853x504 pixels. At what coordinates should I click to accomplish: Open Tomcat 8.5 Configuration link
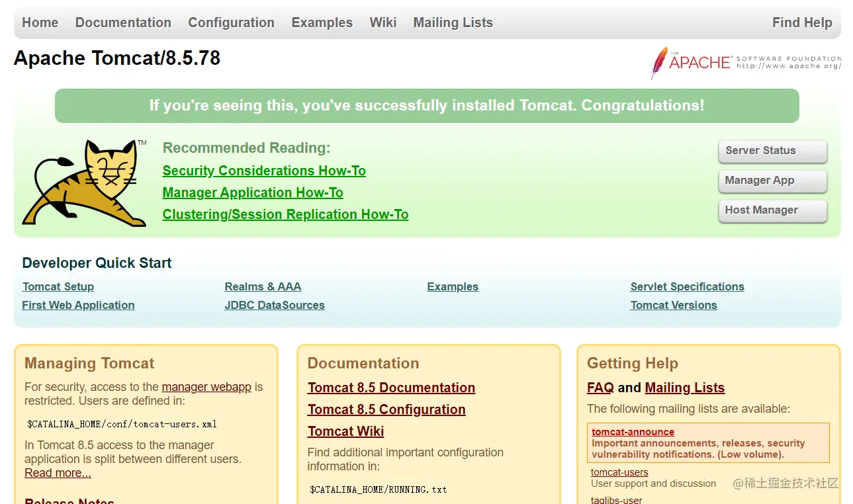(386, 409)
